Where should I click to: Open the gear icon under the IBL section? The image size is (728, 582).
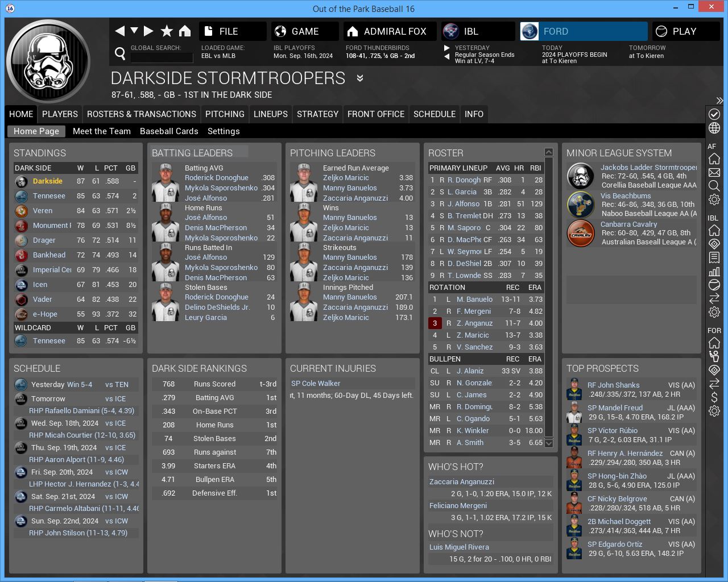tap(714, 312)
